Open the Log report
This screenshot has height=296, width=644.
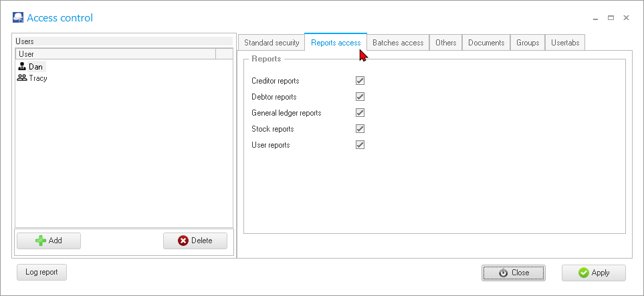(41, 272)
